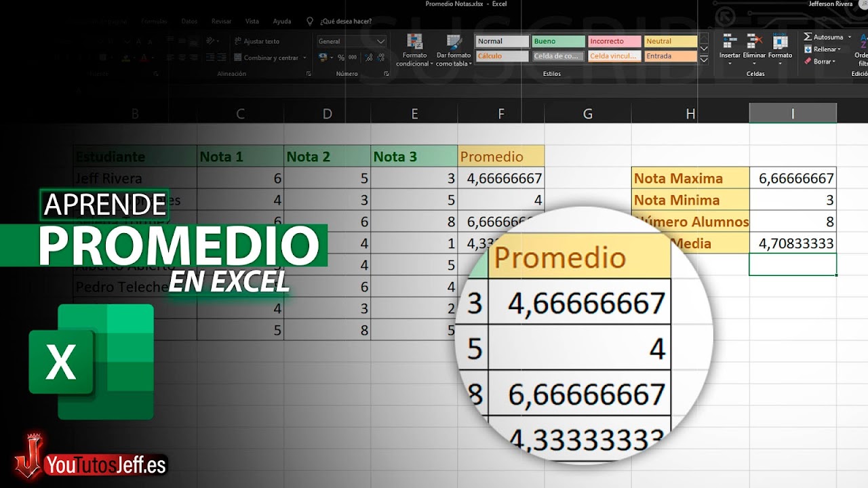The height and width of the screenshot is (488, 868).
Task: Select the Número Alumnos label cell
Action: coord(690,222)
